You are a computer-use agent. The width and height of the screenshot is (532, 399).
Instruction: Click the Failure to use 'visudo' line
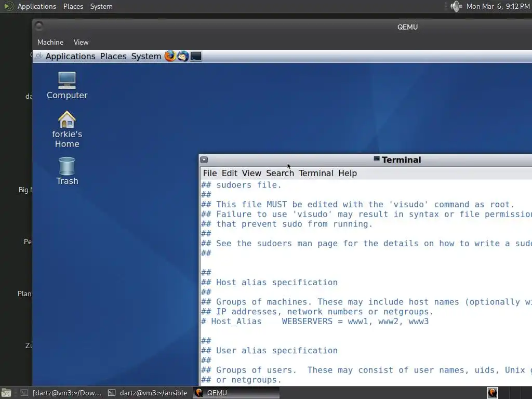366,214
